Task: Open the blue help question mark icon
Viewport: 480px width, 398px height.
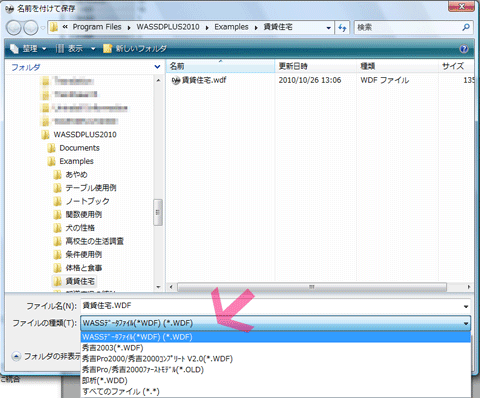Action: coord(464,49)
